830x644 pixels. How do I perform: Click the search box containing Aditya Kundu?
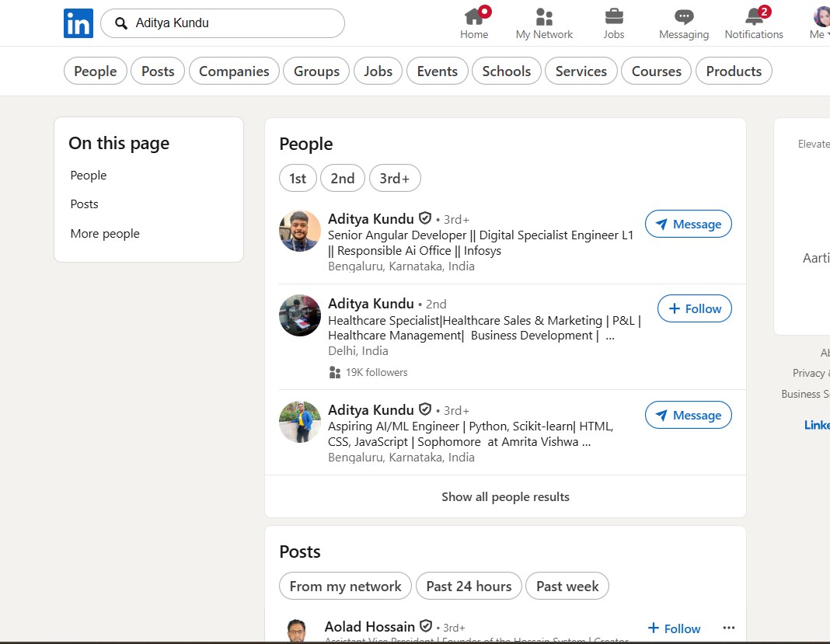(x=233, y=23)
